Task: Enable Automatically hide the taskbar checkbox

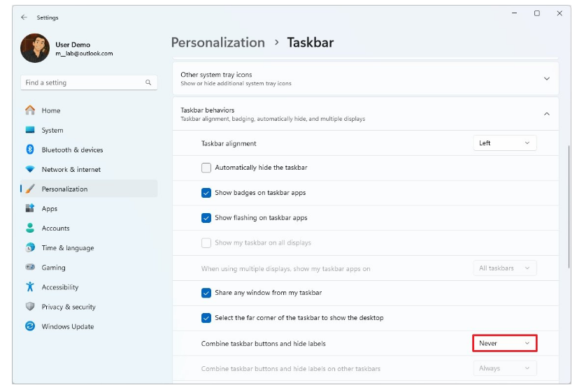Action: coord(206,168)
